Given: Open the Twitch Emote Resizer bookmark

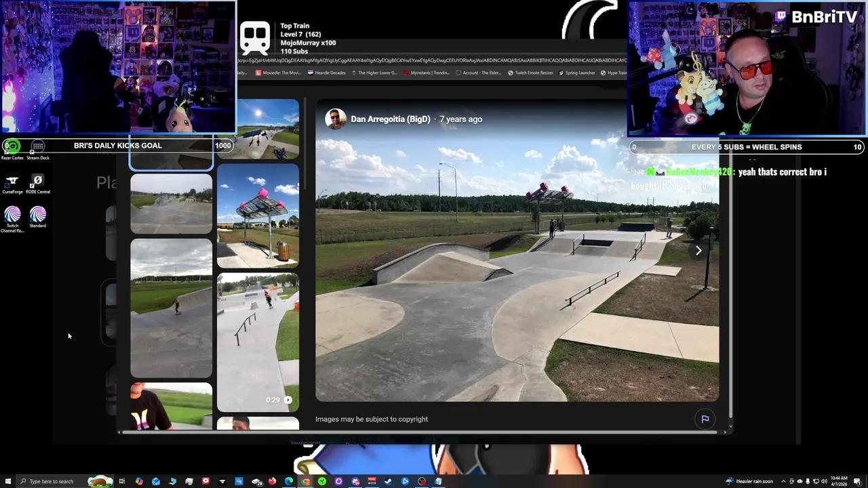Looking at the screenshot, I should (x=531, y=73).
